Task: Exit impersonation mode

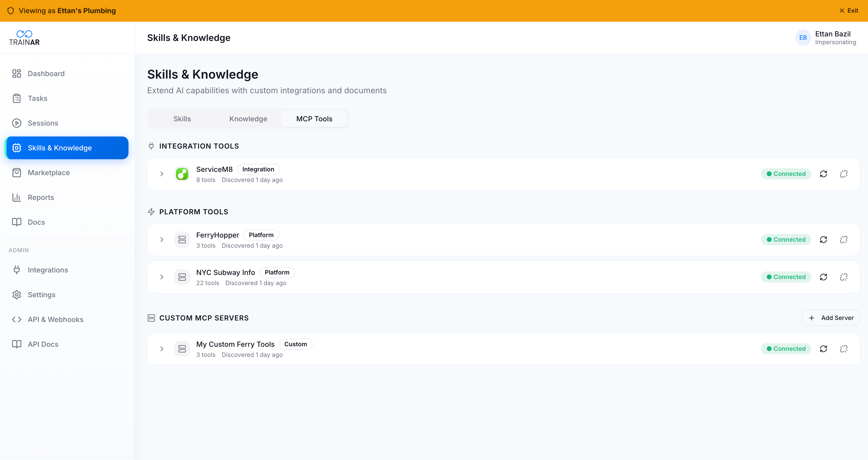Action: coord(848,10)
